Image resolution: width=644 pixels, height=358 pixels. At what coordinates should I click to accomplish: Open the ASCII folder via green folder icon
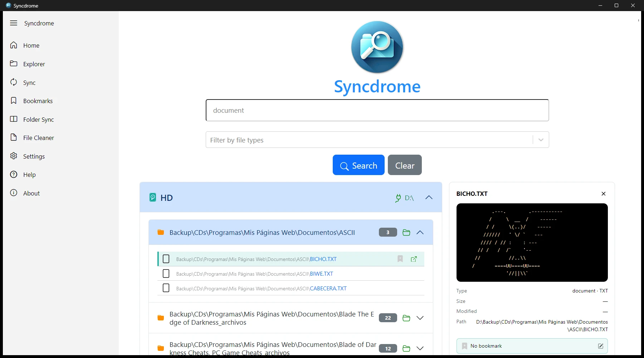pos(406,232)
